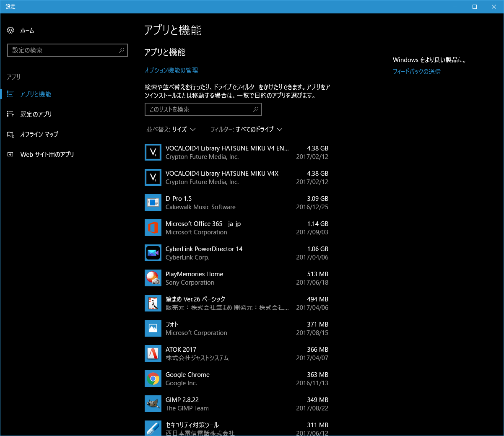Focus the 設定の検索 search field

[x=68, y=50]
